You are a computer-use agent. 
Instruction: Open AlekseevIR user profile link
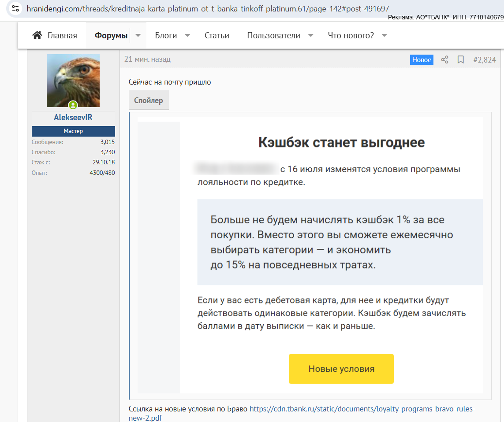pos(73,118)
